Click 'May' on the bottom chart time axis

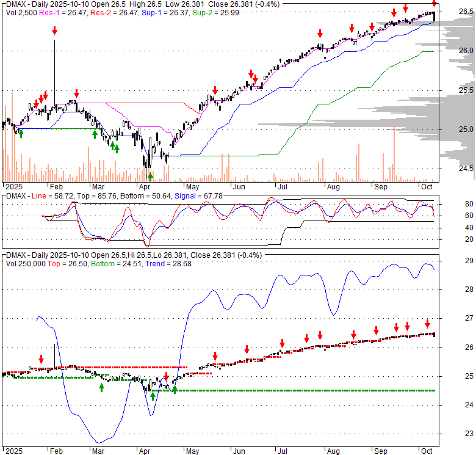192,451
